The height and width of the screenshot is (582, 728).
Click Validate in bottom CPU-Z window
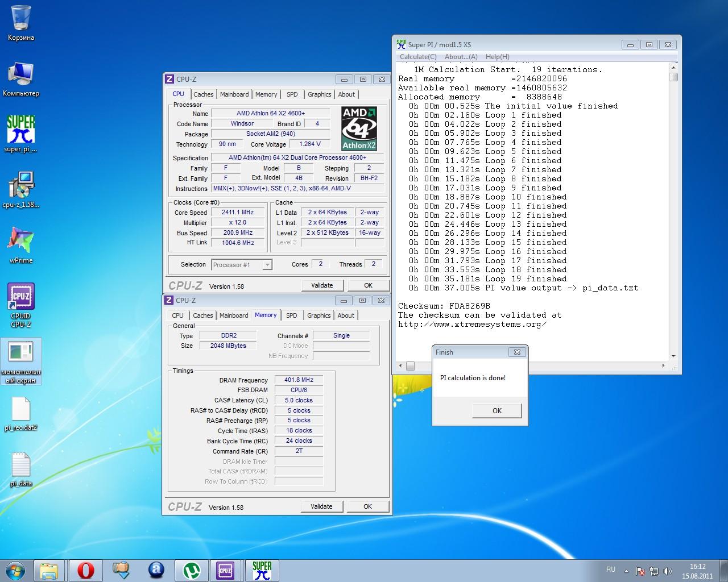pos(321,506)
